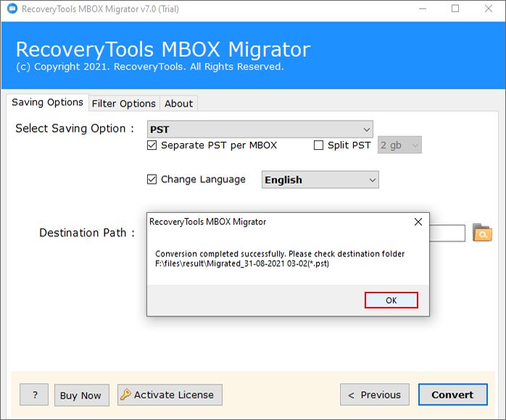Click the key icon on Activate License
The image size is (506, 420).
click(x=125, y=394)
